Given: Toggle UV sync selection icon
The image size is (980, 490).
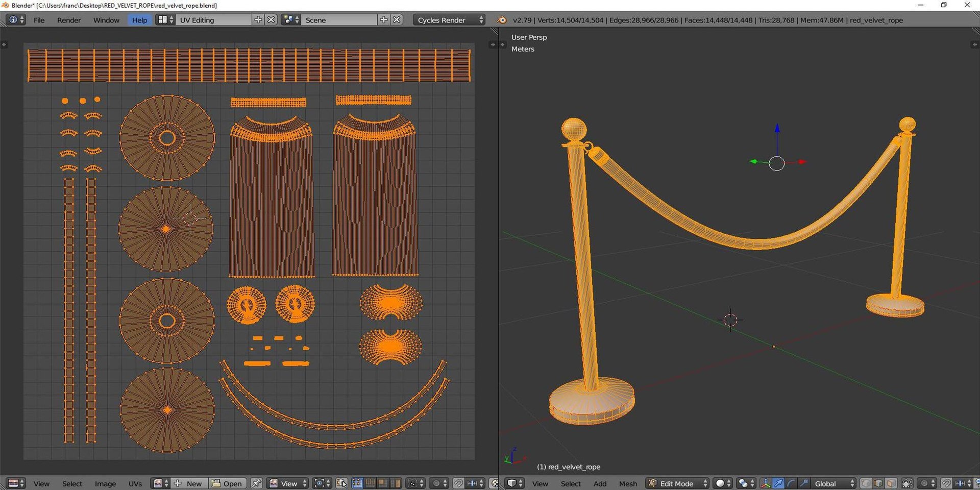Looking at the screenshot, I should (x=342, y=483).
